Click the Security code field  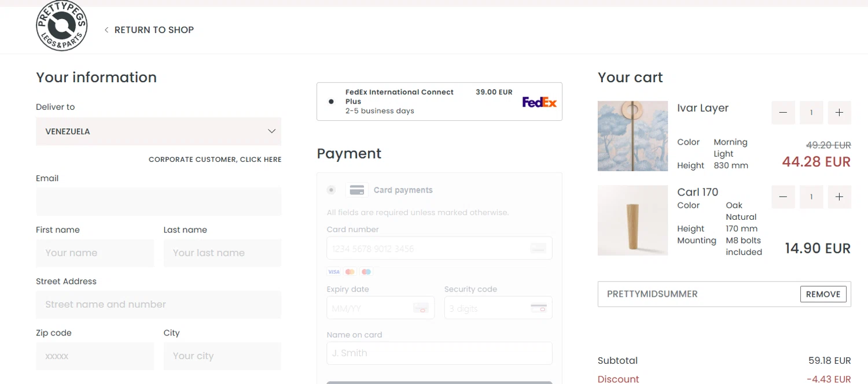click(x=498, y=308)
